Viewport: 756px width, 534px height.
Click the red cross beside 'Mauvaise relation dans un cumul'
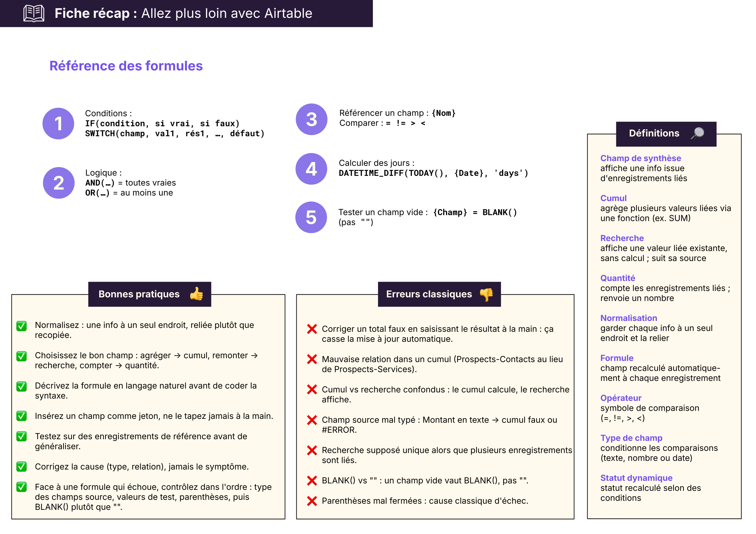(x=312, y=359)
